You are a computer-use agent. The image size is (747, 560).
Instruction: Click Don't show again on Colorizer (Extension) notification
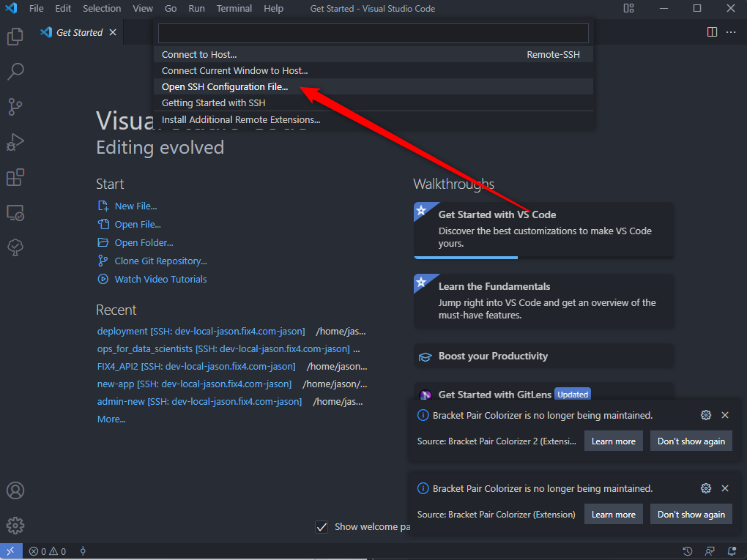pyautogui.click(x=691, y=515)
